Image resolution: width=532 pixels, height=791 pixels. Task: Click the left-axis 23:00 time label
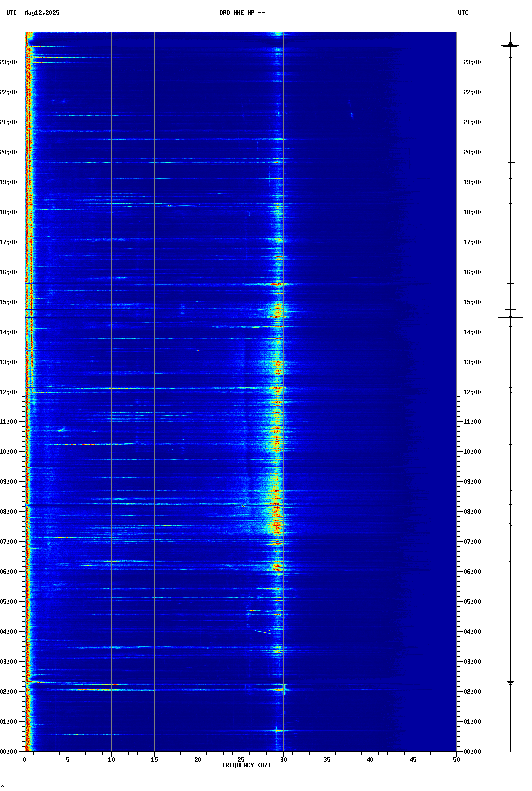pos(8,62)
